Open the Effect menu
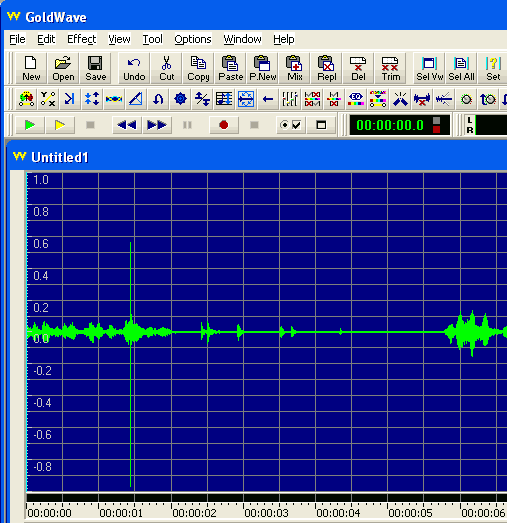Viewport: 507px width, 523px height. [81, 39]
